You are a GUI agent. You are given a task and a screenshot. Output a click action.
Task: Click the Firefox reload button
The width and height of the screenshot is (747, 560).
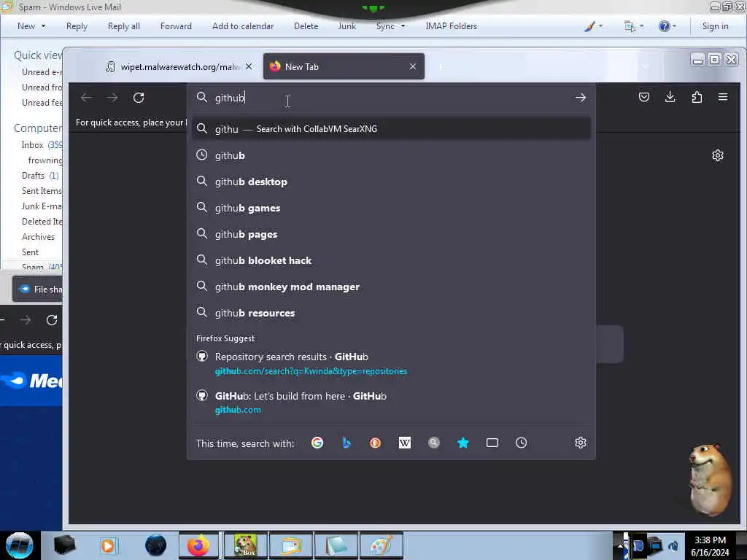click(139, 98)
